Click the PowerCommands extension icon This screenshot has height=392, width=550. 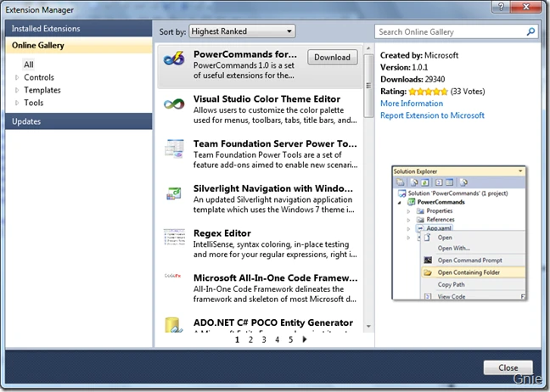tap(174, 59)
